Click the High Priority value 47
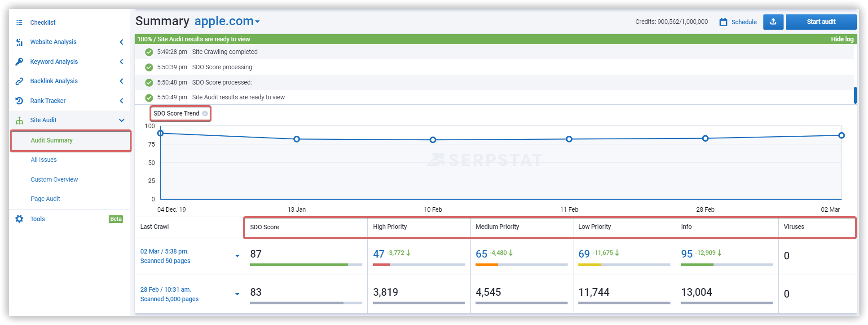This screenshot has width=868, height=325. 379,254
